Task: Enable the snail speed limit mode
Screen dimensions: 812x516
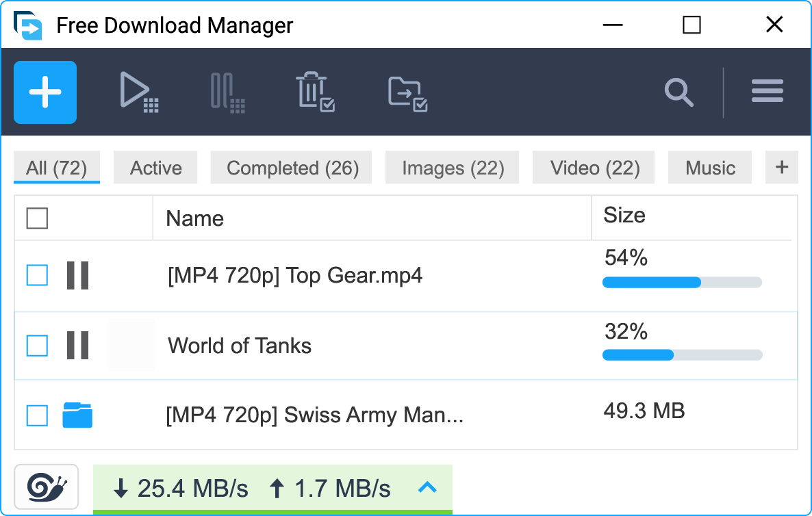Action: (45, 487)
